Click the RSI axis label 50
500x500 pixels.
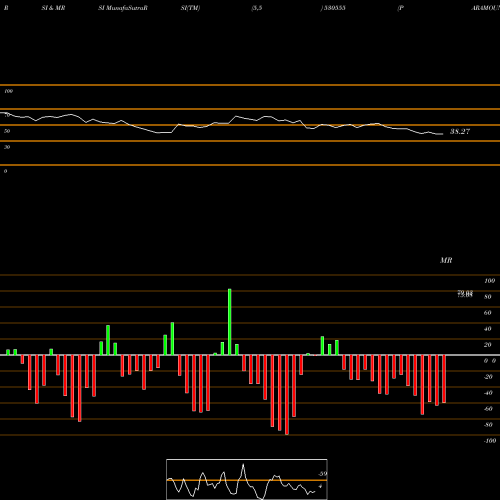(7, 131)
